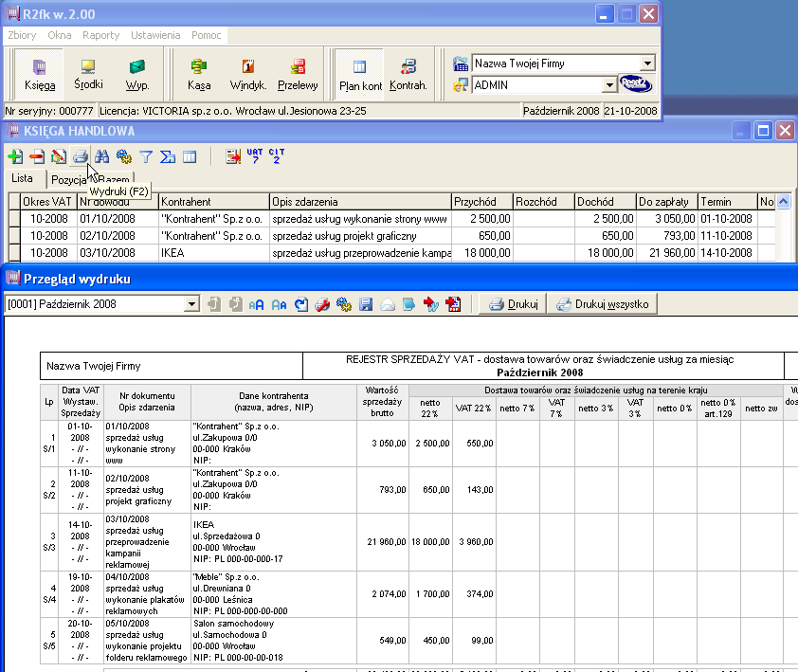Switch to the Lista tab
This screenshot has width=798, height=672.
tap(22, 178)
